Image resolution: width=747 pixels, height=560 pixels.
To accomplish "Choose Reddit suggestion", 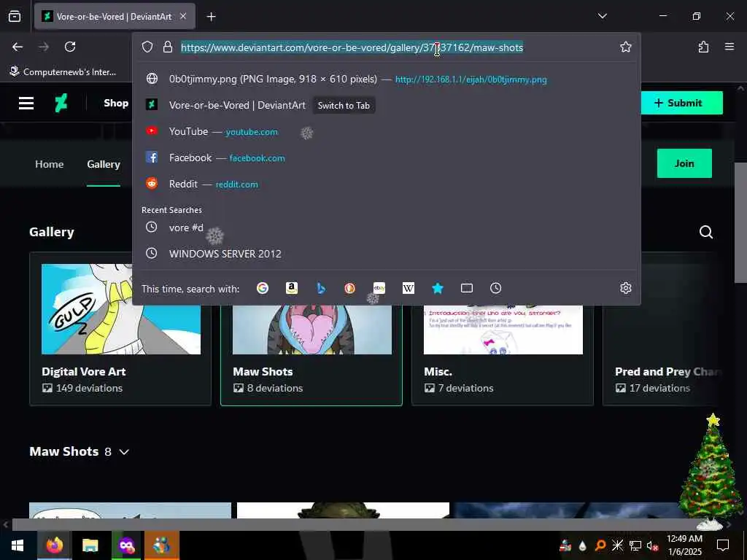I will 386,184.
